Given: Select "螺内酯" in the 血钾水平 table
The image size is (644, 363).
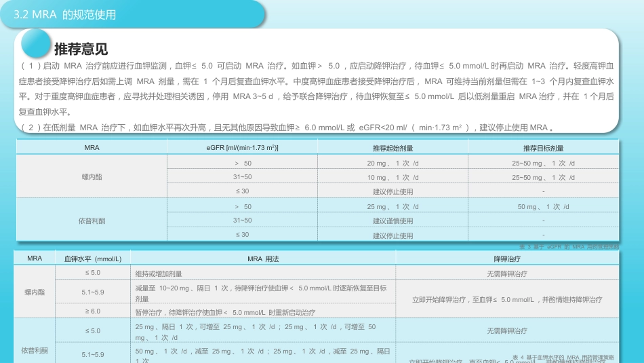Looking at the screenshot, I should pyautogui.click(x=35, y=292).
